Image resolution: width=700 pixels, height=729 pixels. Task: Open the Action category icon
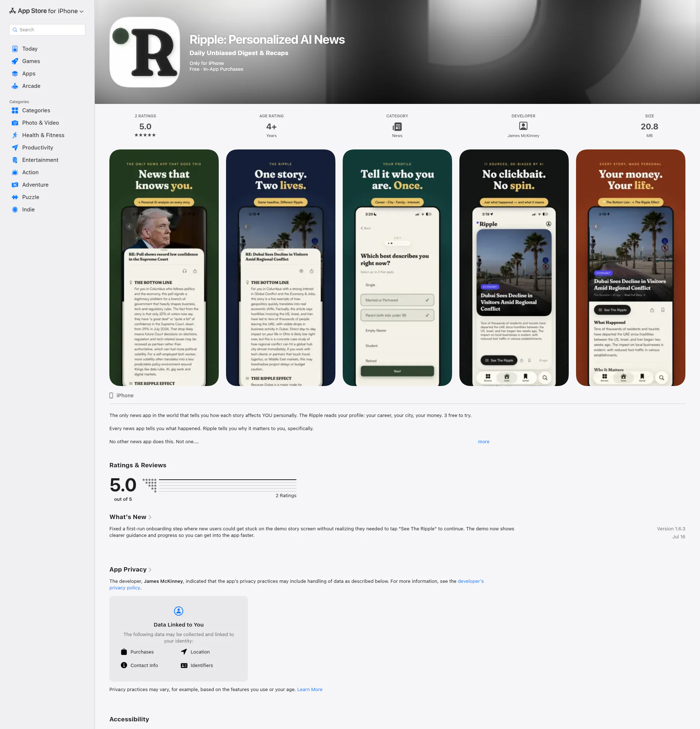coord(15,172)
